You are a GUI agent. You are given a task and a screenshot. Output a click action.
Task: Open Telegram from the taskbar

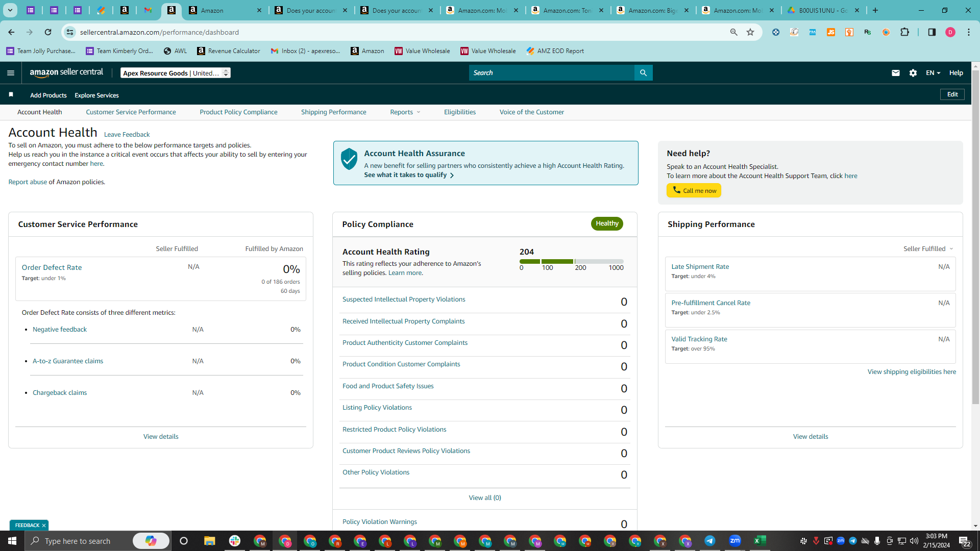[x=710, y=541]
